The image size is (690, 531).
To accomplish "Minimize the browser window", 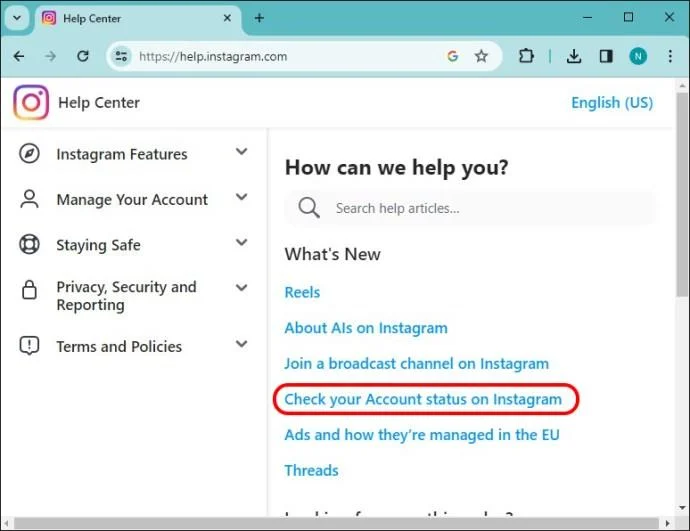I will pyautogui.click(x=587, y=18).
